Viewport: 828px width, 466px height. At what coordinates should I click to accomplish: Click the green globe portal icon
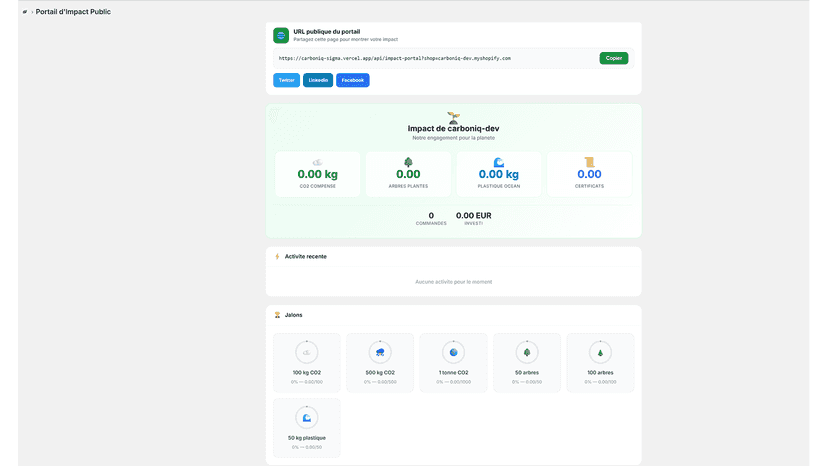tap(281, 35)
